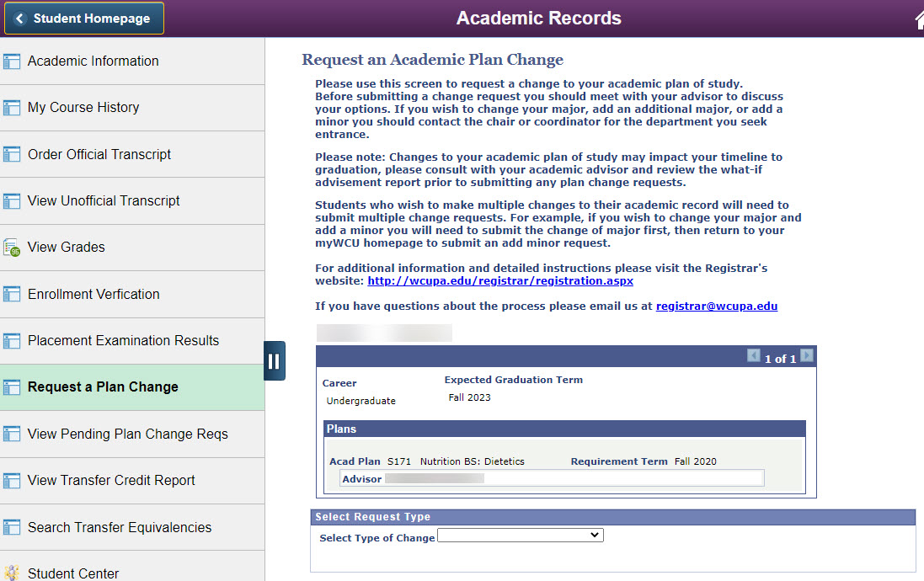Click the registrar@wcupa.edu email link
The width and height of the screenshot is (924, 581).
coord(716,306)
